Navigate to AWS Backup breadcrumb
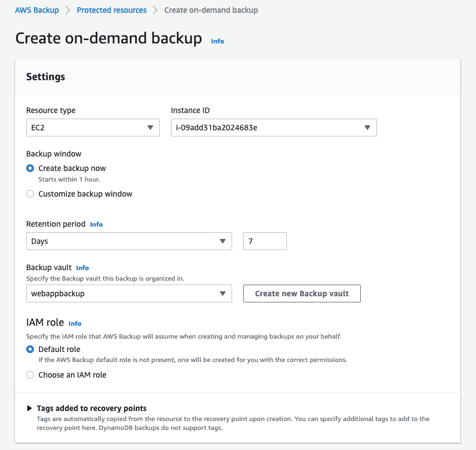This screenshot has width=476, height=450. (37, 9)
